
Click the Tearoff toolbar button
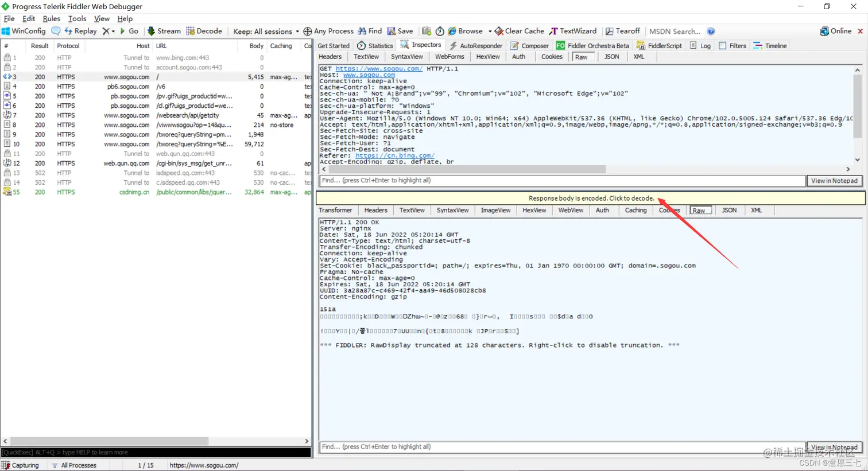coord(622,31)
